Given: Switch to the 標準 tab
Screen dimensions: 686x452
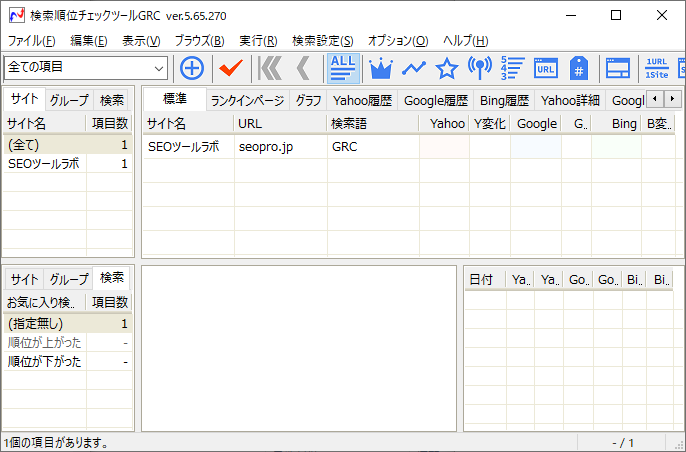Looking at the screenshot, I should click(175, 99).
